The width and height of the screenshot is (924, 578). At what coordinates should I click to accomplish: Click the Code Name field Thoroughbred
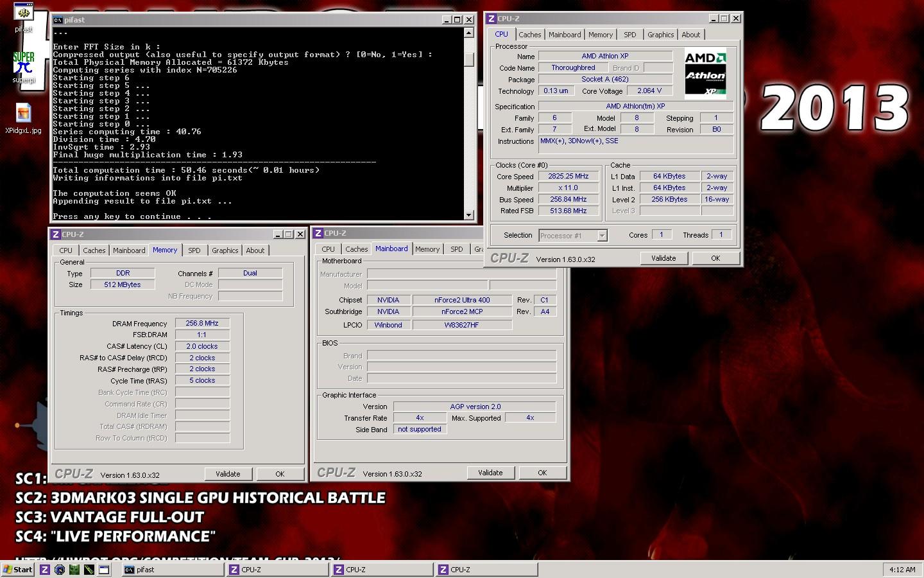click(x=573, y=67)
